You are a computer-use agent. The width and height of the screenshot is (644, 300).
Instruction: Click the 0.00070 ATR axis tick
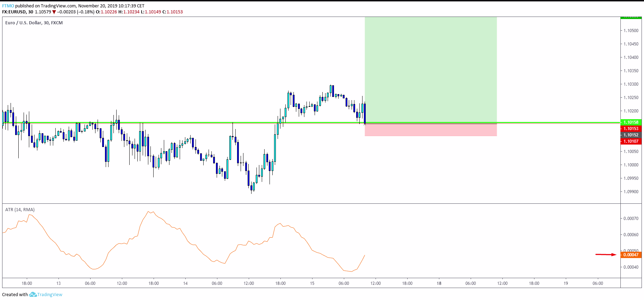(x=631, y=219)
